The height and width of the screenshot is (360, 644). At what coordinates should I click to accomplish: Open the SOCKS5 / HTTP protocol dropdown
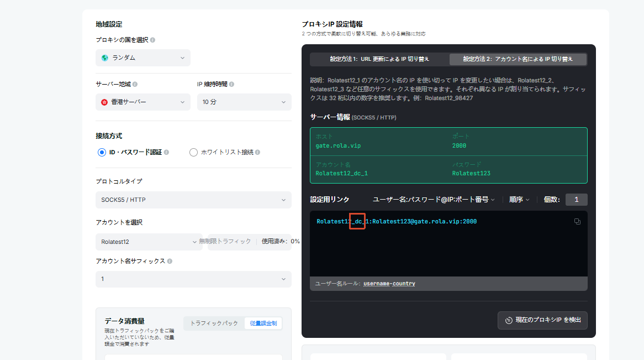coord(193,200)
